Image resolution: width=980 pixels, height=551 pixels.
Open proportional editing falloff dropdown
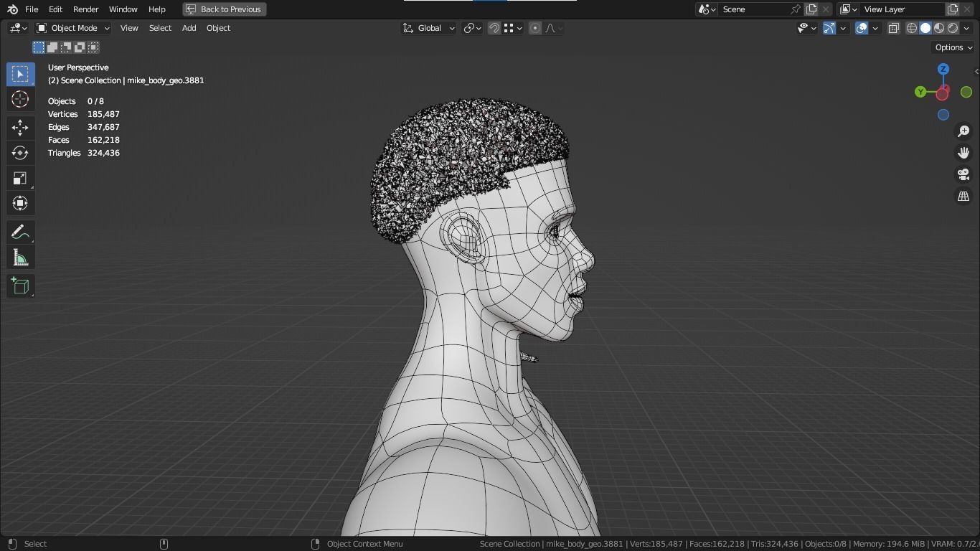click(x=554, y=28)
